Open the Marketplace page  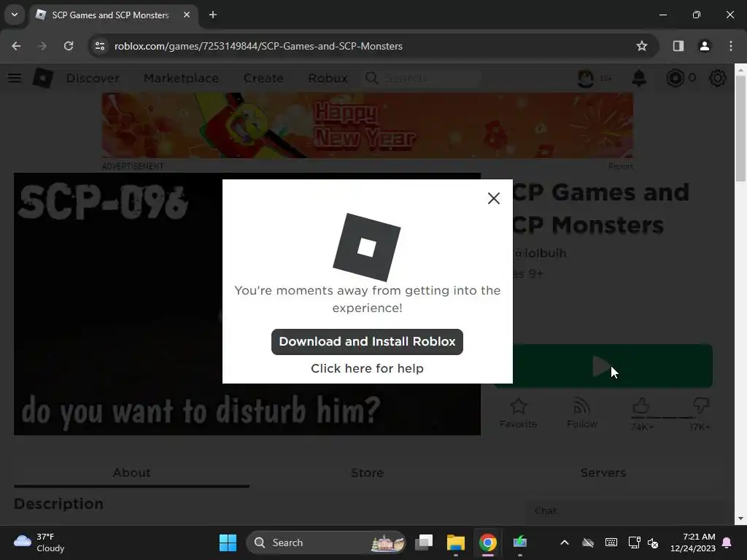tap(181, 78)
